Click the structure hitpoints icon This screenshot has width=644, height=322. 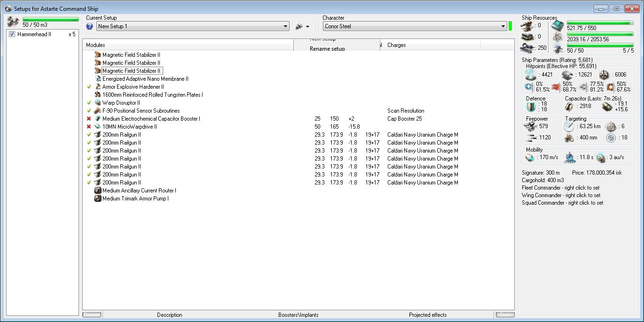[605, 75]
